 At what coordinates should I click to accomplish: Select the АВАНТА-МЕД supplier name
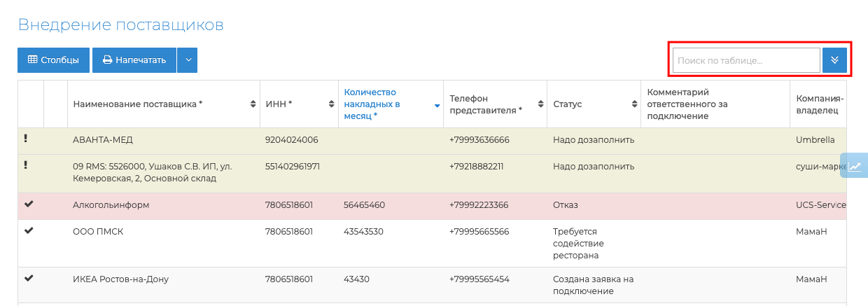point(101,140)
